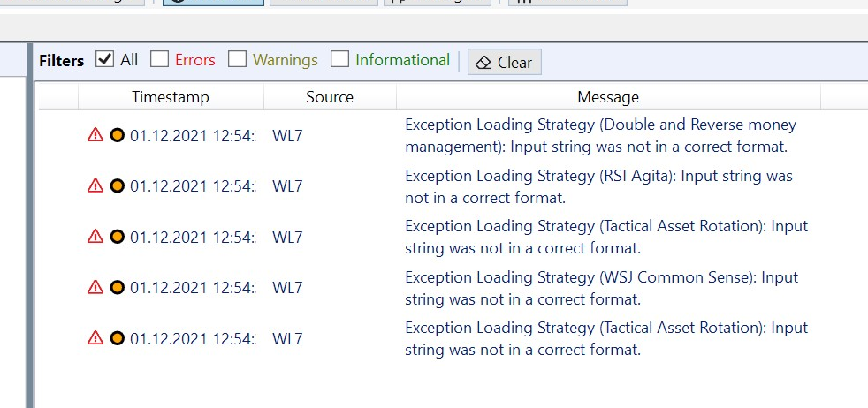Click the orange circle on RSI Agita row
Screen dimensions: 868x408
117,186
